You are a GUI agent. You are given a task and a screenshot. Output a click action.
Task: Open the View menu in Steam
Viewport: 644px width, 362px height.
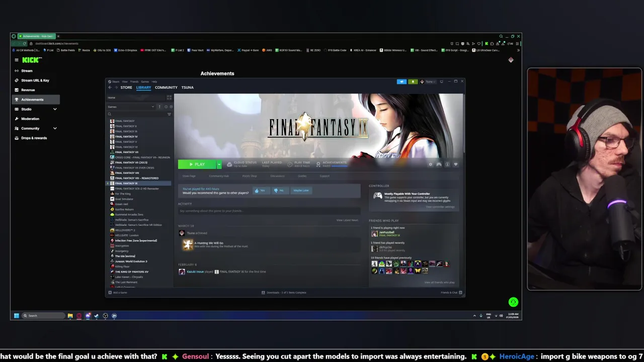(125, 81)
